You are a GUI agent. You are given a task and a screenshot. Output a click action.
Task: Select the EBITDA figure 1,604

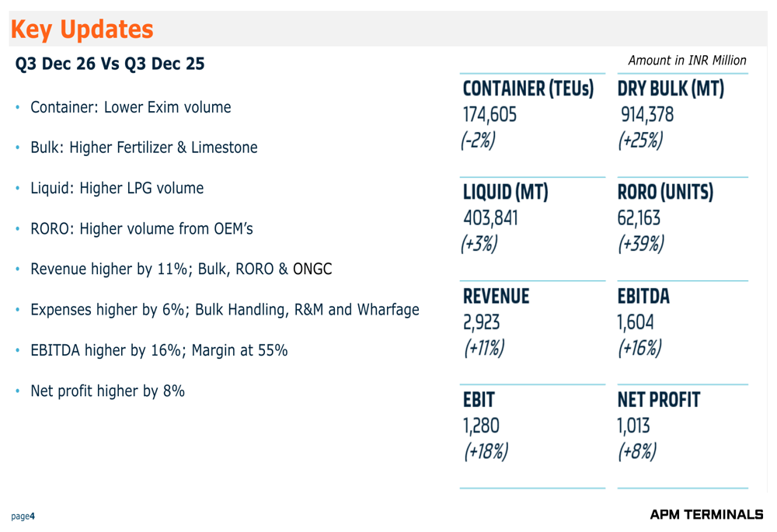point(636,322)
